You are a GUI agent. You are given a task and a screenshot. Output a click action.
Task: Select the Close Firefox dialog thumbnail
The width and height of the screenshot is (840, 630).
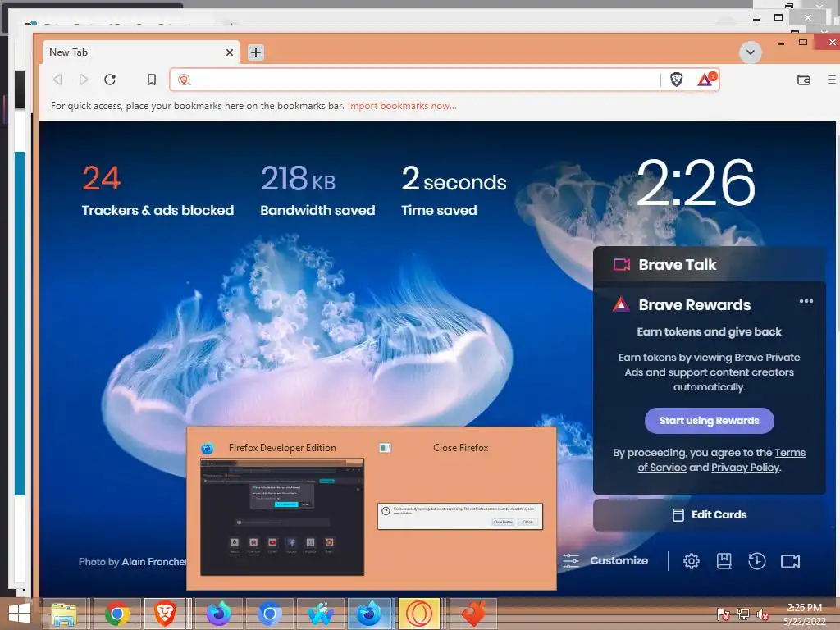click(460, 517)
